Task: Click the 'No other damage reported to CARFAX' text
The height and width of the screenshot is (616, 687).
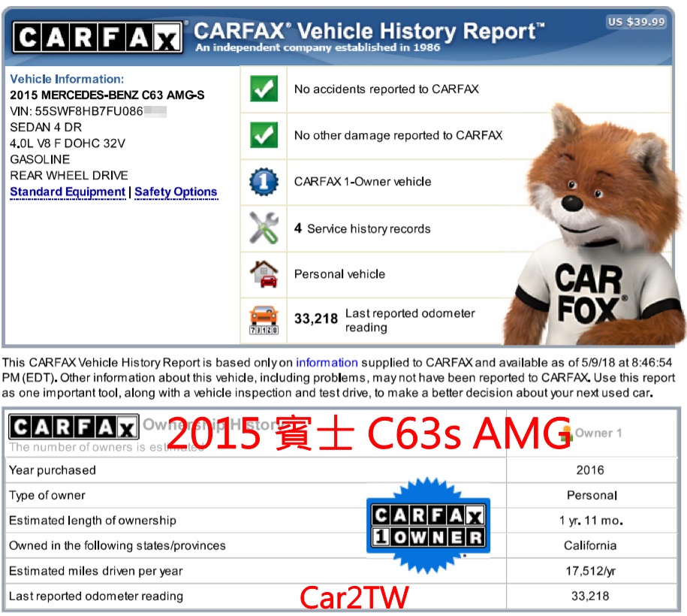Action: 398,135
